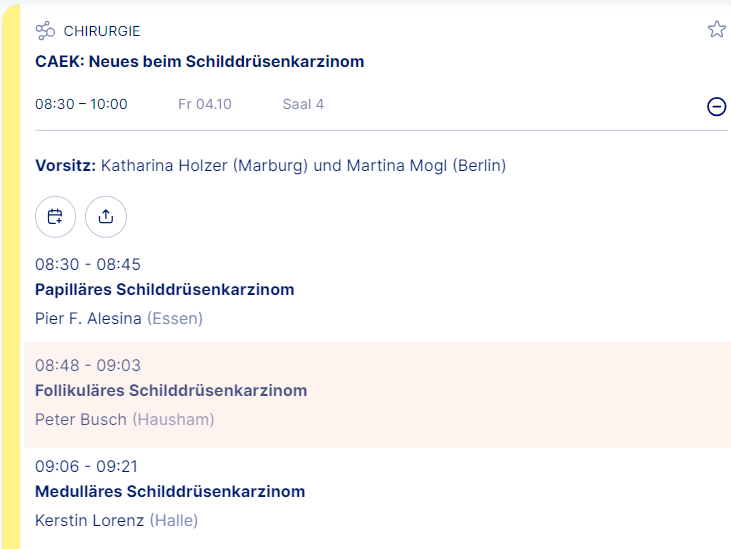Click the 09:06 - 09:21 time slot
This screenshot has height=549, width=731.
tap(87, 466)
